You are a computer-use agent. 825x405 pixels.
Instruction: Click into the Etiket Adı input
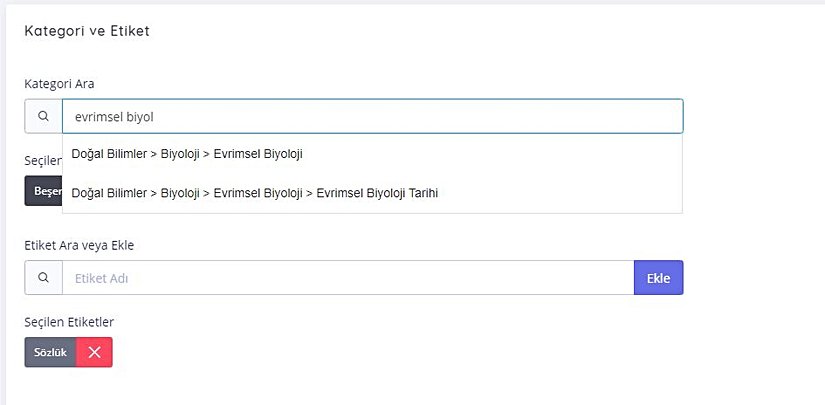(x=347, y=278)
